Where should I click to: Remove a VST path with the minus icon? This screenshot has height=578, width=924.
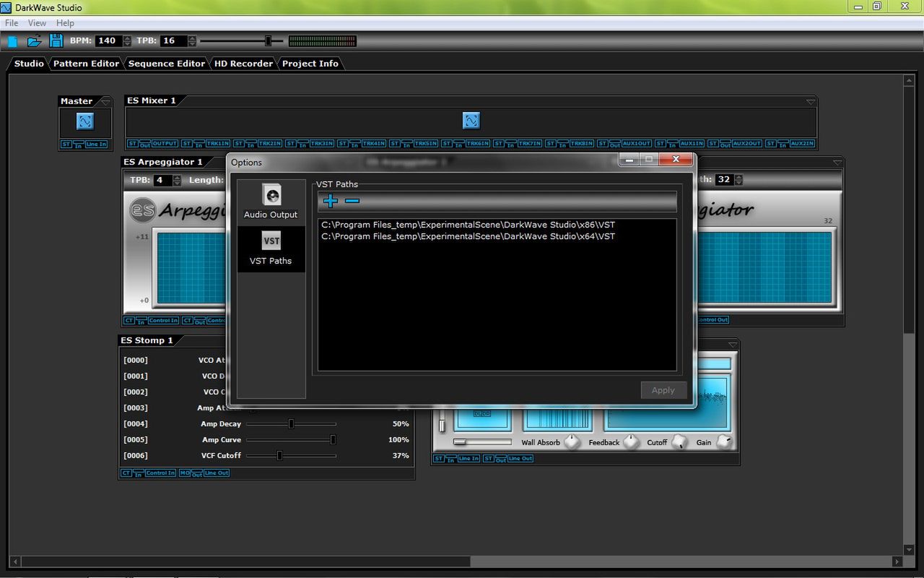click(x=352, y=201)
